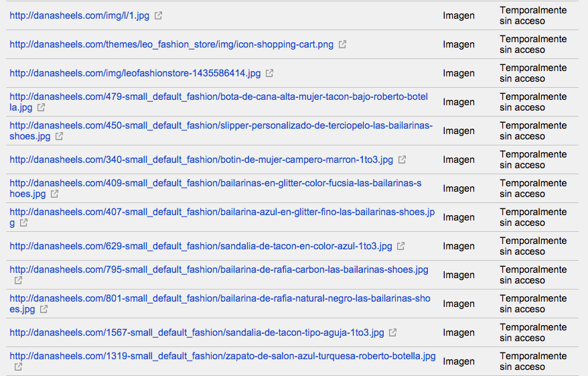
Task: Open external icon for slipper-personalizado URL
Action: tap(59, 136)
